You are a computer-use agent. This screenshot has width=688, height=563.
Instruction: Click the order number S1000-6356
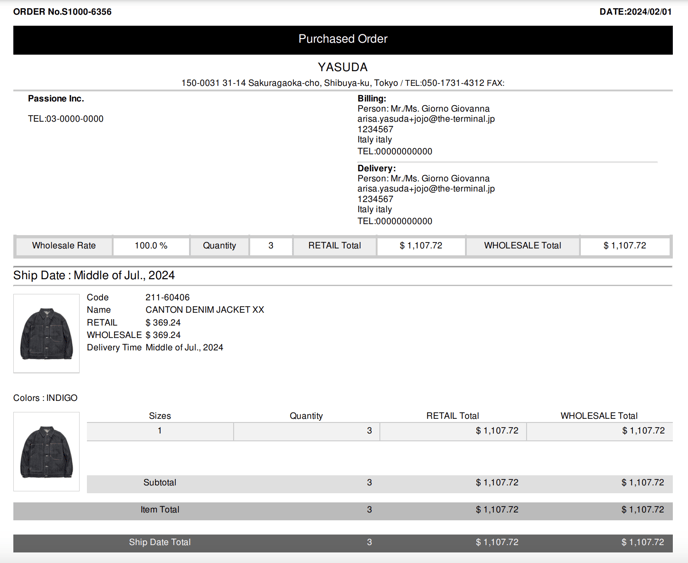[62, 12]
